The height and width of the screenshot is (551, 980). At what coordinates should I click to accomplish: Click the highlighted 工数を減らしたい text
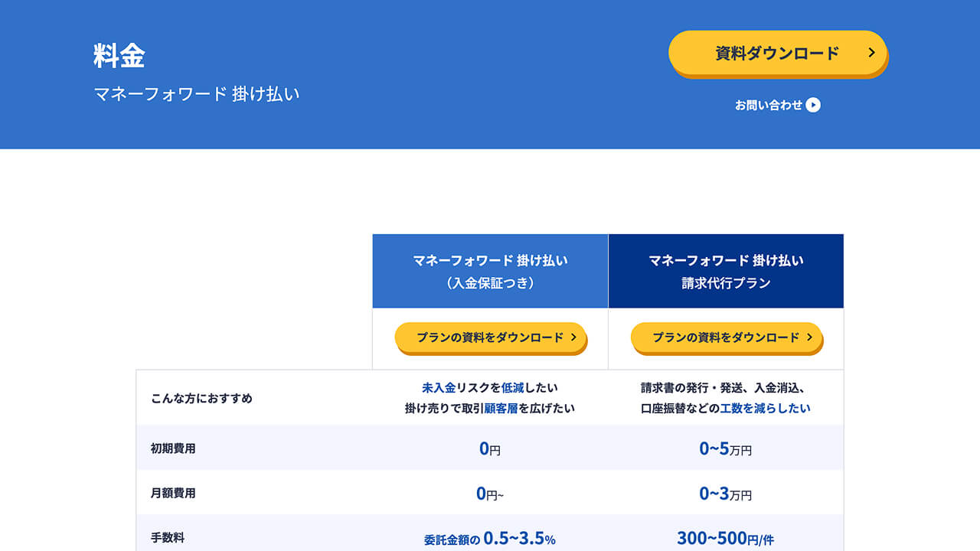tap(768, 409)
